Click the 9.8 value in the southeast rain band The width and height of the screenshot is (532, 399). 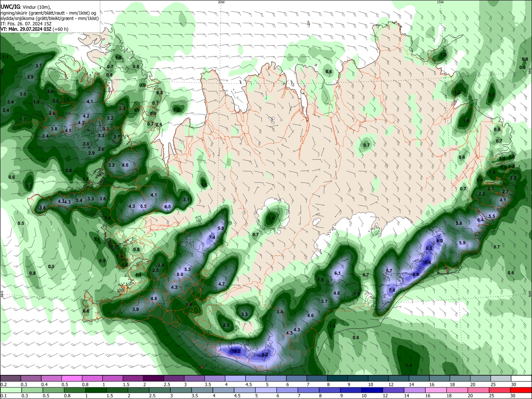(428, 262)
